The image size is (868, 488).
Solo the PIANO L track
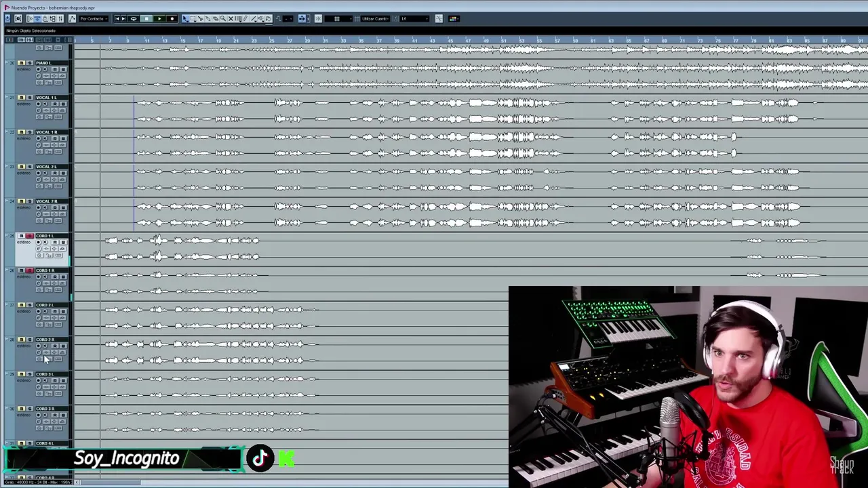[x=30, y=63]
